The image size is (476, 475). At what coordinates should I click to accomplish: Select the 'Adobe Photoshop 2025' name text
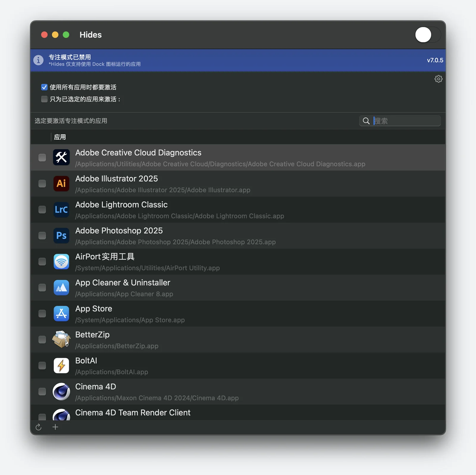tap(119, 231)
